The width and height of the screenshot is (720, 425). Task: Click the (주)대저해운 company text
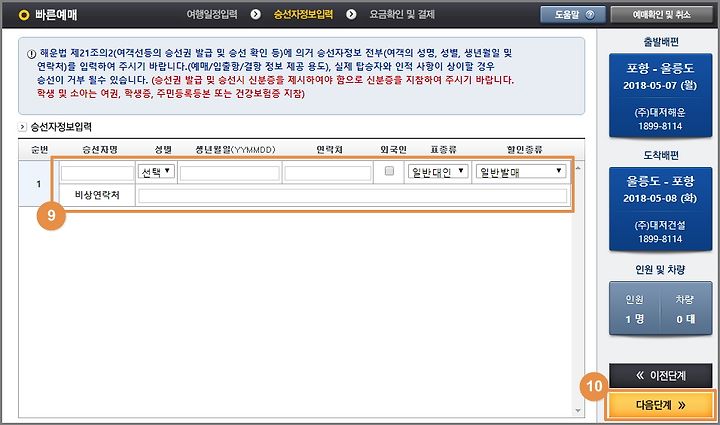point(660,112)
